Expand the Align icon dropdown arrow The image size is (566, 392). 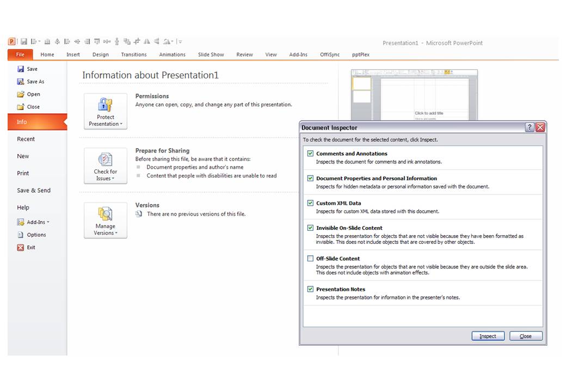(39, 41)
